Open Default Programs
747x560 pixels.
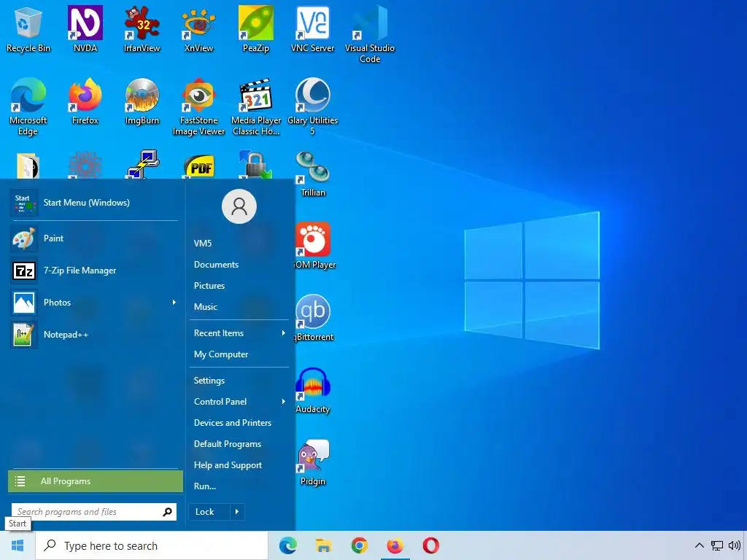pos(228,444)
